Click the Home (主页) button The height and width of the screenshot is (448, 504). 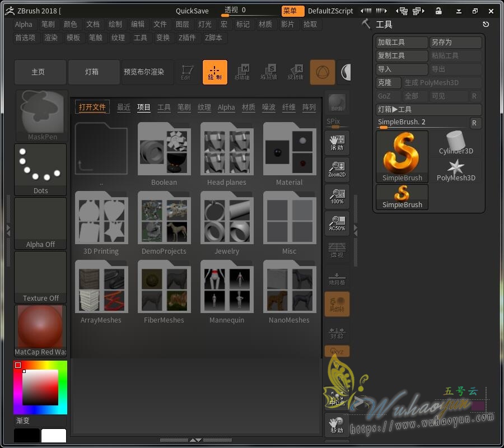pyautogui.click(x=40, y=72)
